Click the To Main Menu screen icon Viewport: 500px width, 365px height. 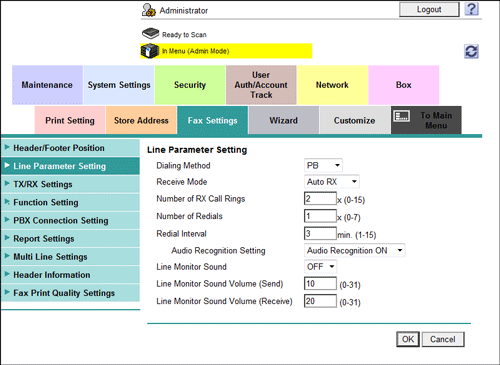pos(402,116)
